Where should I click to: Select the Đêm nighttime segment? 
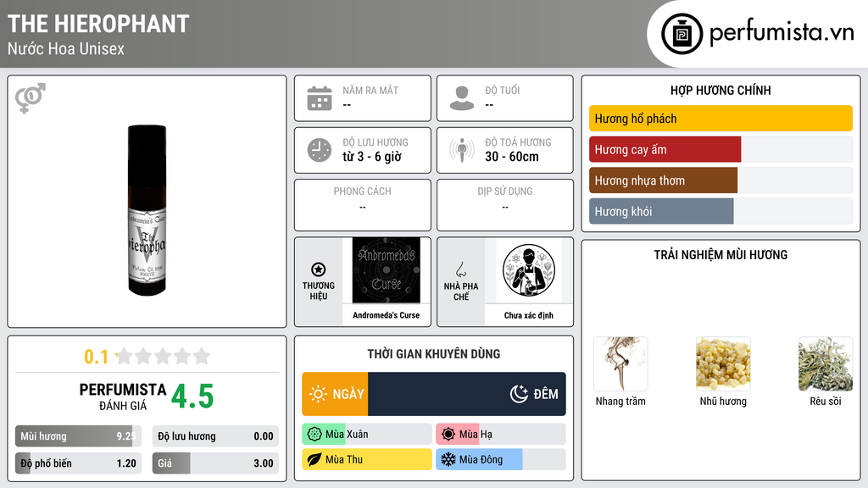click(x=467, y=394)
